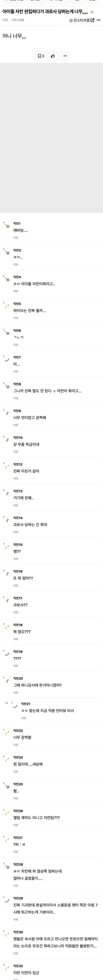Tap the comment '너무 안타깝고 끔찍해'
The width and height of the screenshot is (103, 980).
click(30, 417)
